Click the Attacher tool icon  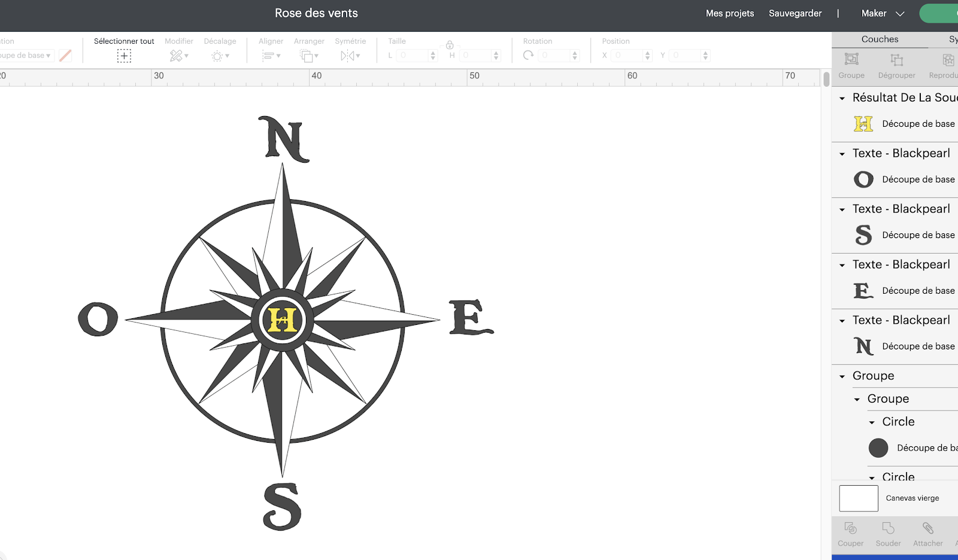[x=927, y=528]
